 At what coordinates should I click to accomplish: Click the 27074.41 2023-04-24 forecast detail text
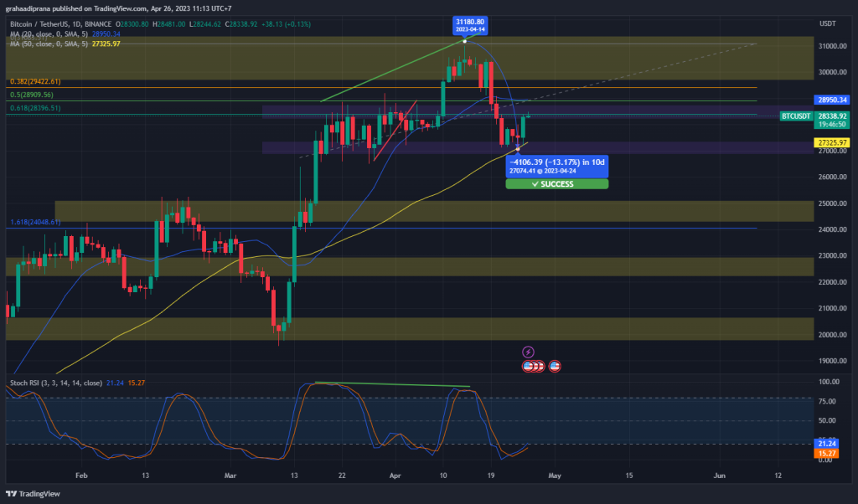tap(543, 171)
